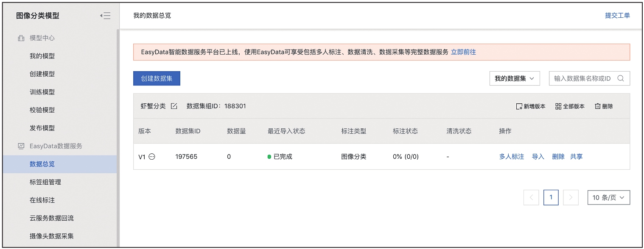Click the 图像分类模型 sidebar title
644x249 pixels.
click(x=38, y=16)
